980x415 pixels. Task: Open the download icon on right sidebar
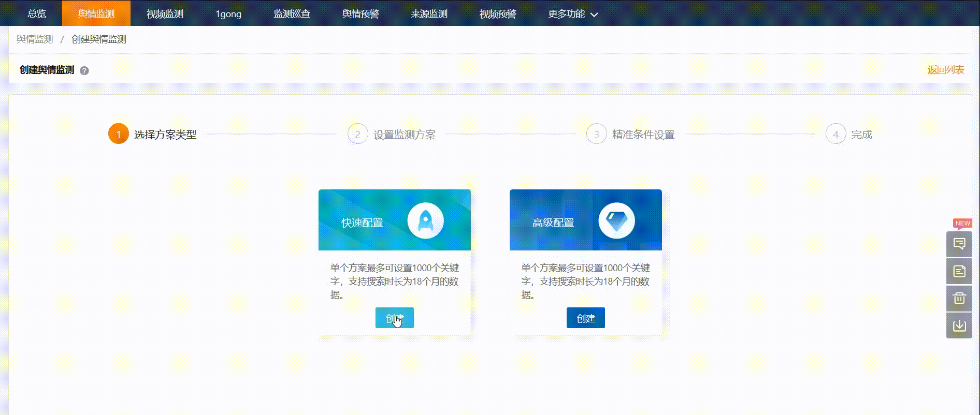coord(959,325)
